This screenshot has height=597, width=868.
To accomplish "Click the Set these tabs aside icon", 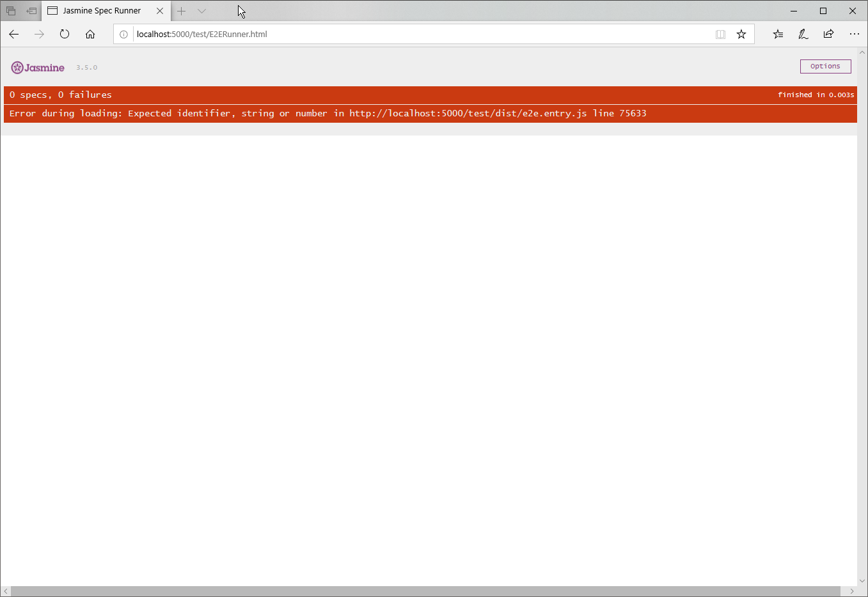I will pos(31,11).
